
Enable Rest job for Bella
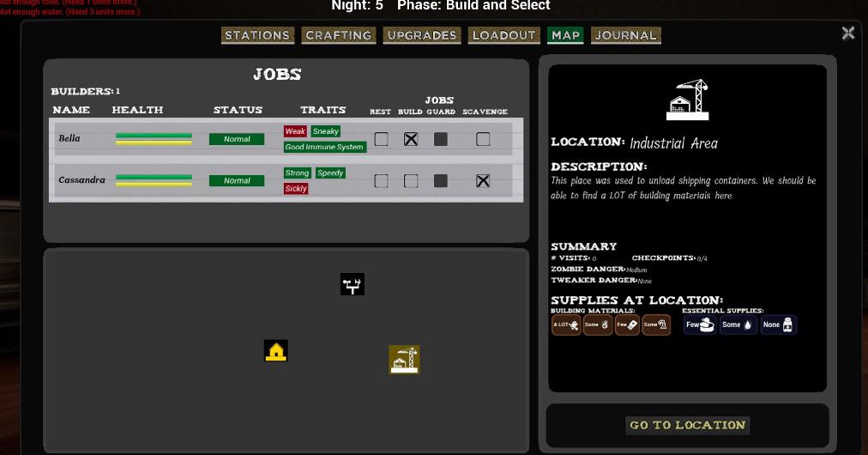coord(381,139)
